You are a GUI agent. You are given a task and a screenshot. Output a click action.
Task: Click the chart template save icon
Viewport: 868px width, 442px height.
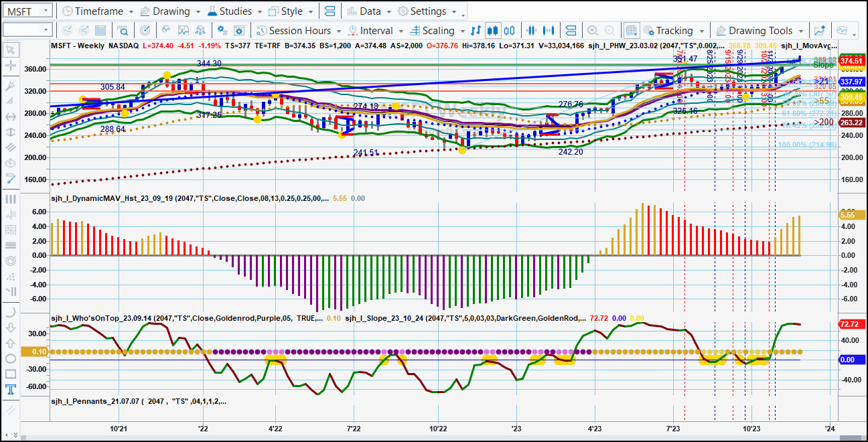(x=183, y=30)
